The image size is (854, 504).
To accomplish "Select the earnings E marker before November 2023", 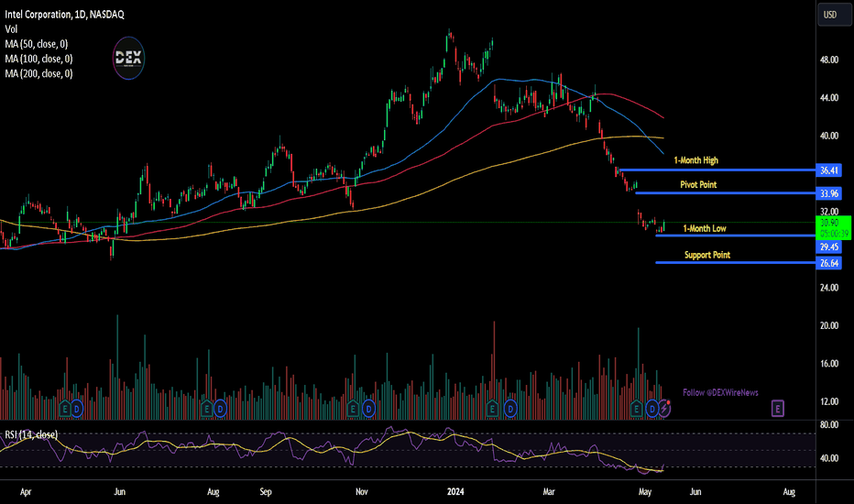I will 353,408.
